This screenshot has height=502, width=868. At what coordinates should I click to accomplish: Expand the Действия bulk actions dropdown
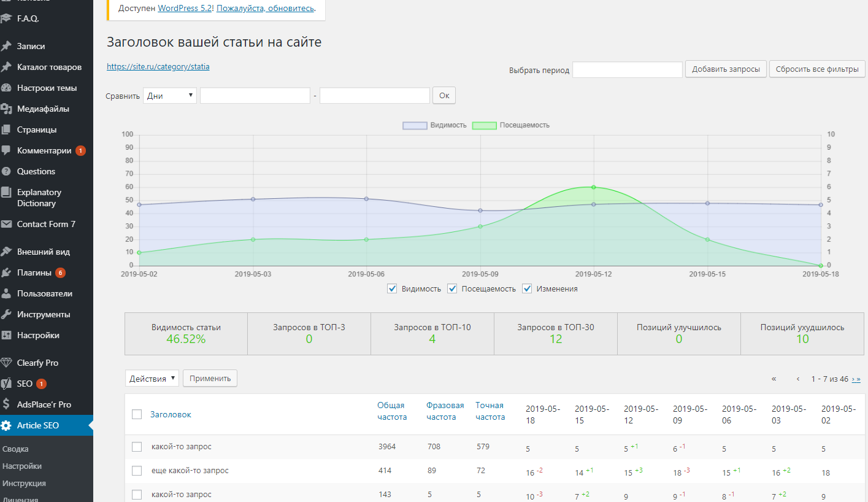coord(152,379)
